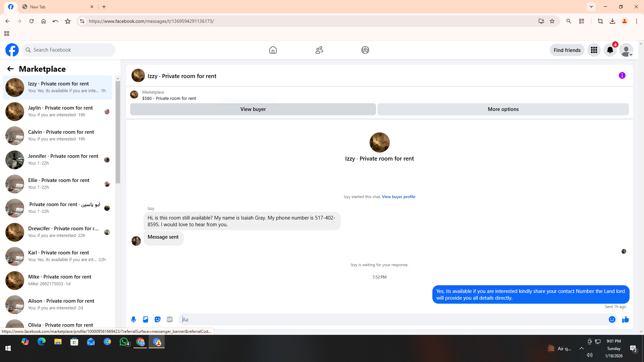Go back with Marketplace arrow
The height and width of the screenshot is (362, 644).
[x=10, y=69]
